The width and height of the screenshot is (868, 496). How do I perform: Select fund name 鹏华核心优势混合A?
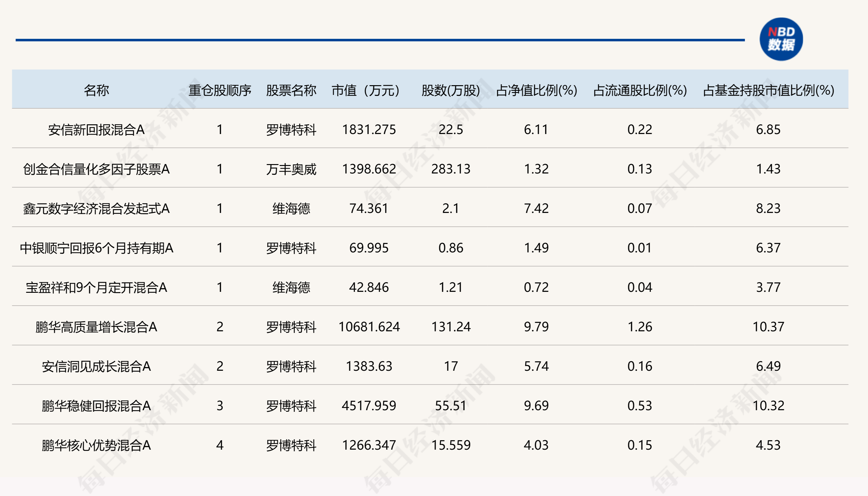tap(97, 445)
